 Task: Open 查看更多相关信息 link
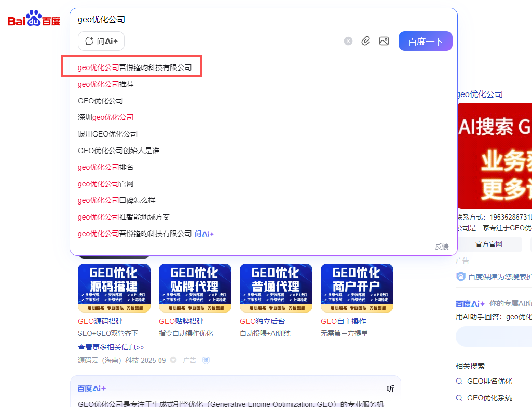click(111, 347)
